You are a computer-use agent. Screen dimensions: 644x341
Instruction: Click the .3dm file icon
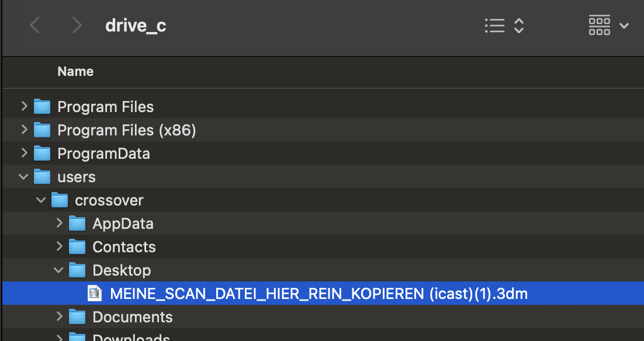click(x=95, y=294)
